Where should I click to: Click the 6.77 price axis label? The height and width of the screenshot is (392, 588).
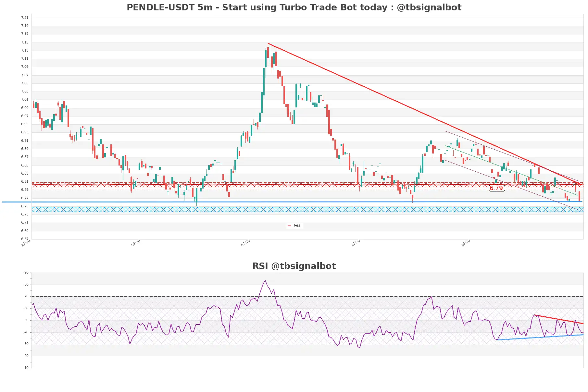(25, 198)
